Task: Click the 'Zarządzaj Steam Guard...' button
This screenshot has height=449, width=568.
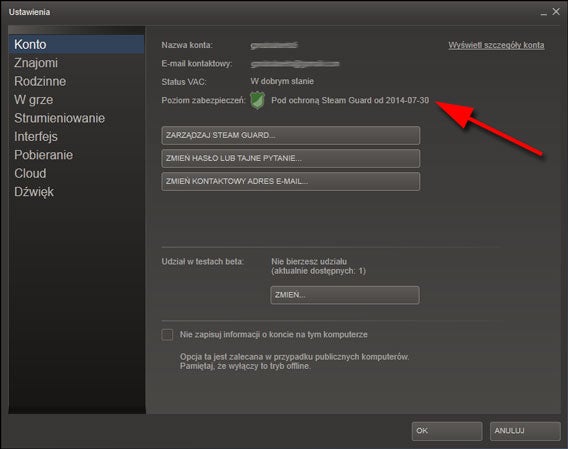Action: (291, 135)
